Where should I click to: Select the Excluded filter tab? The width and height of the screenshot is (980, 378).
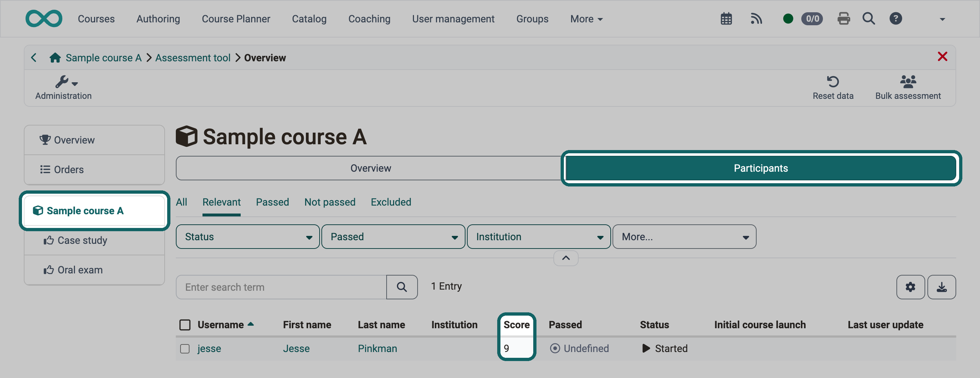(x=391, y=202)
